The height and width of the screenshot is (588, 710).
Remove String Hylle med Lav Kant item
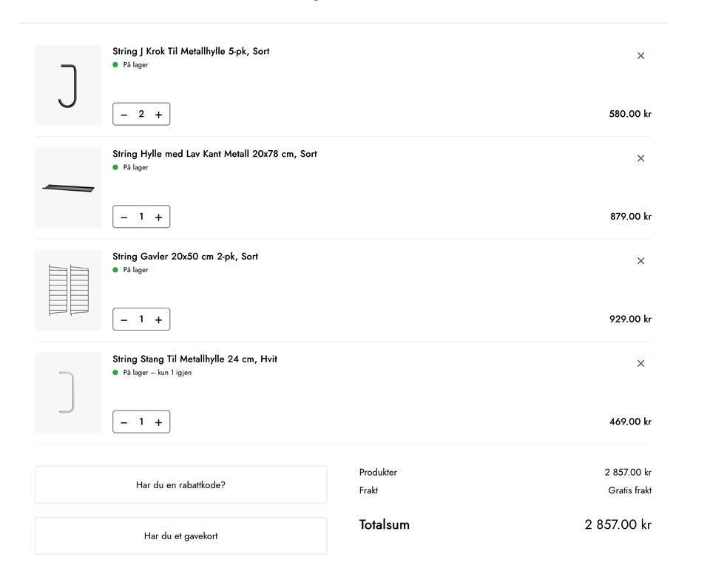[640, 158]
